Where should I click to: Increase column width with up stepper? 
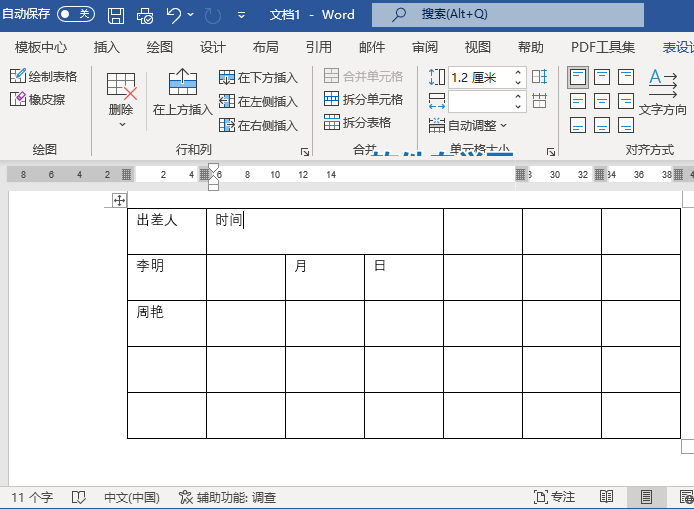pyautogui.click(x=518, y=96)
